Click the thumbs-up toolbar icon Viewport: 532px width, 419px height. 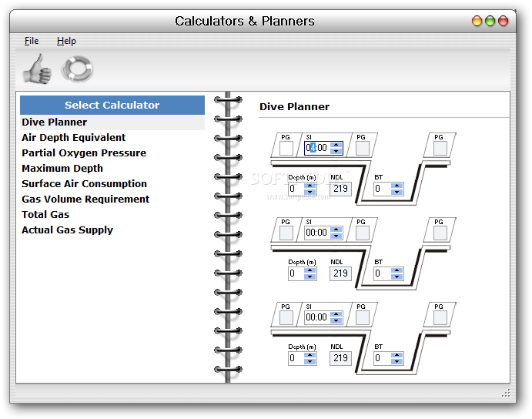click(37, 69)
